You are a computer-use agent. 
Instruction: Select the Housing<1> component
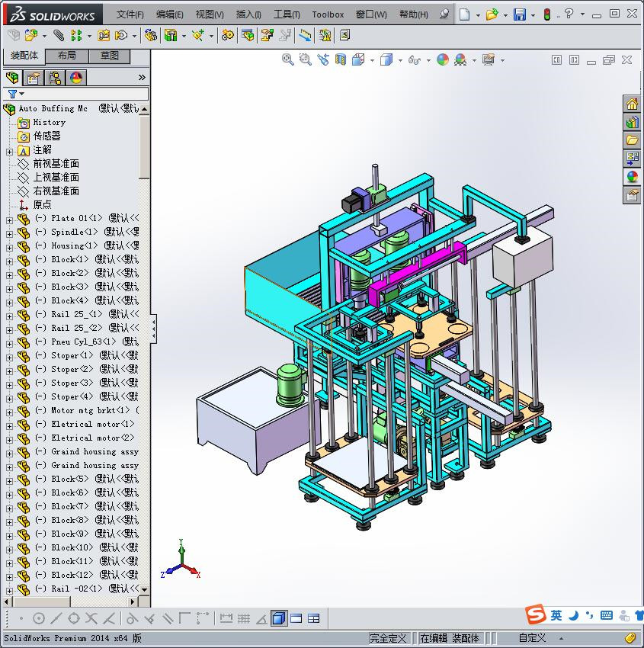click(75, 245)
